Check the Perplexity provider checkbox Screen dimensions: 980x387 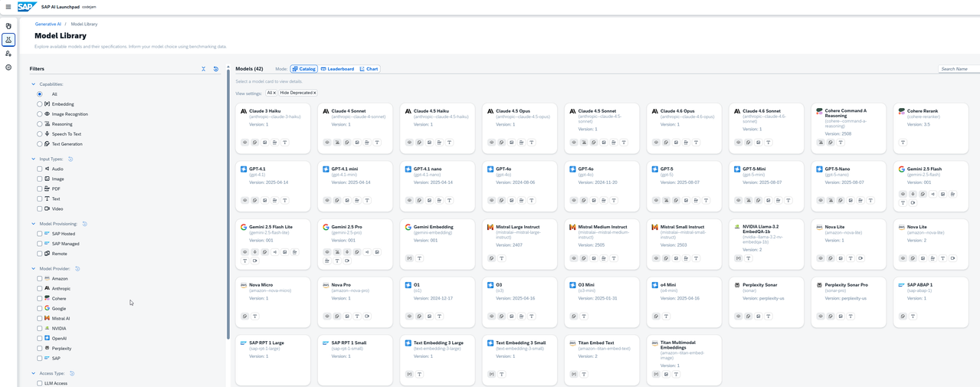pos(40,349)
